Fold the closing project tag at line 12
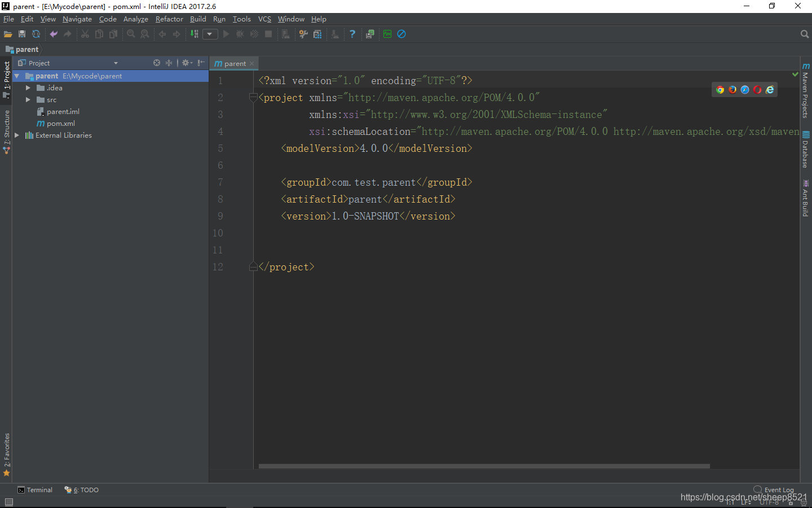The height and width of the screenshot is (508, 812). 253,267
